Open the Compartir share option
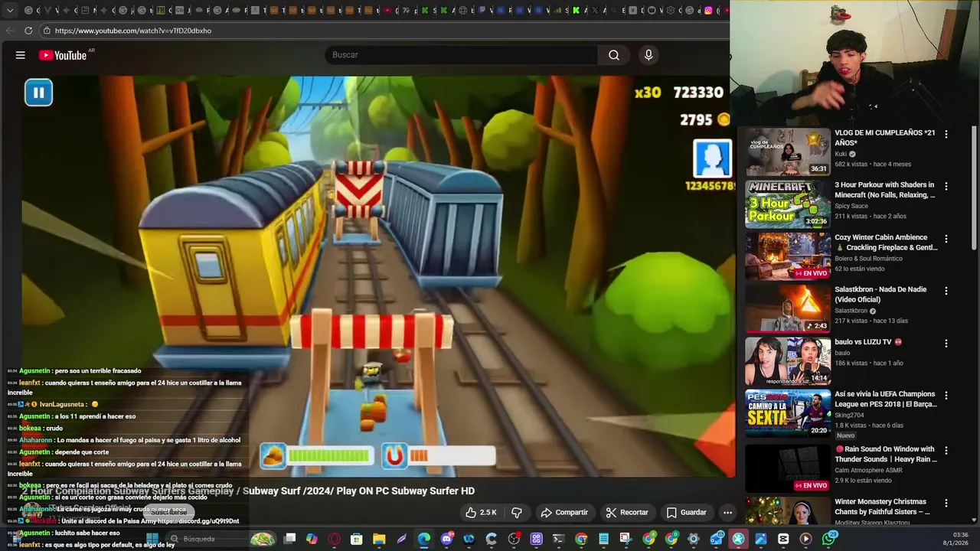The image size is (980, 551). [x=564, y=512]
